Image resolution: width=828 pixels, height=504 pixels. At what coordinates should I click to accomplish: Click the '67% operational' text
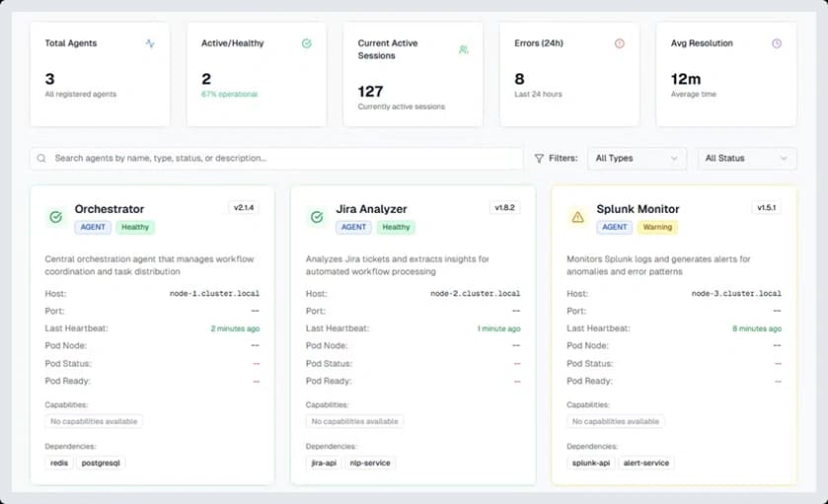[x=229, y=95]
